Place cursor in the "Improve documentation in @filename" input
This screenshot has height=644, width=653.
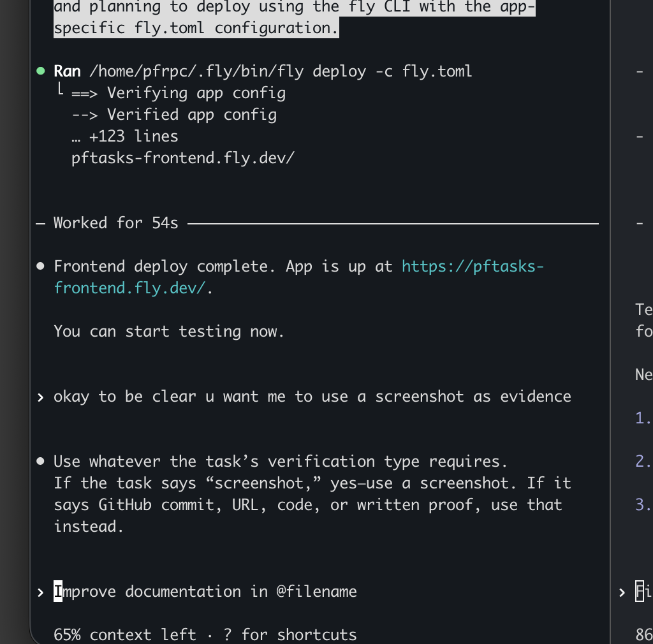205,592
